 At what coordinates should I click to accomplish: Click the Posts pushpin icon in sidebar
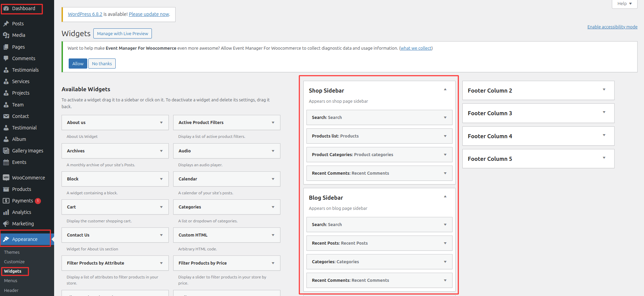click(x=6, y=24)
